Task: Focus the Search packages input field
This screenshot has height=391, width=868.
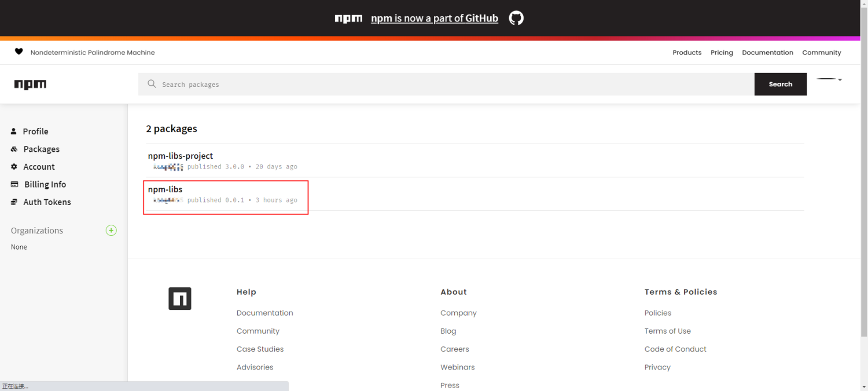Action: pyautogui.click(x=446, y=84)
